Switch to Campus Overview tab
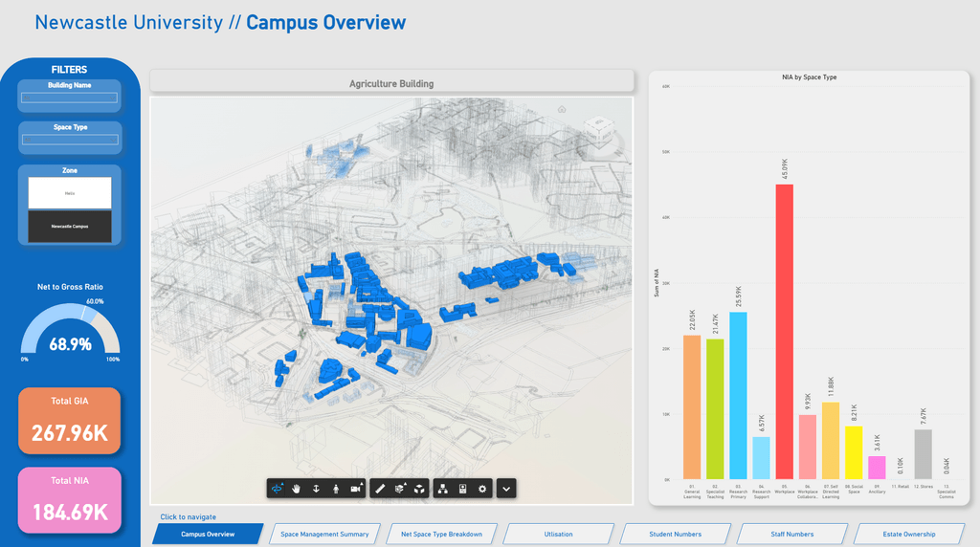 click(208, 534)
